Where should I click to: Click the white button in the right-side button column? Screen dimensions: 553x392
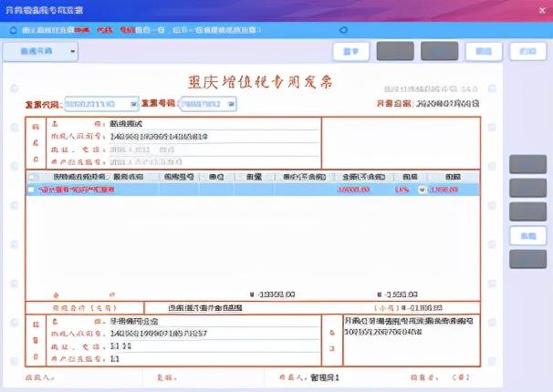tap(527, 236)
